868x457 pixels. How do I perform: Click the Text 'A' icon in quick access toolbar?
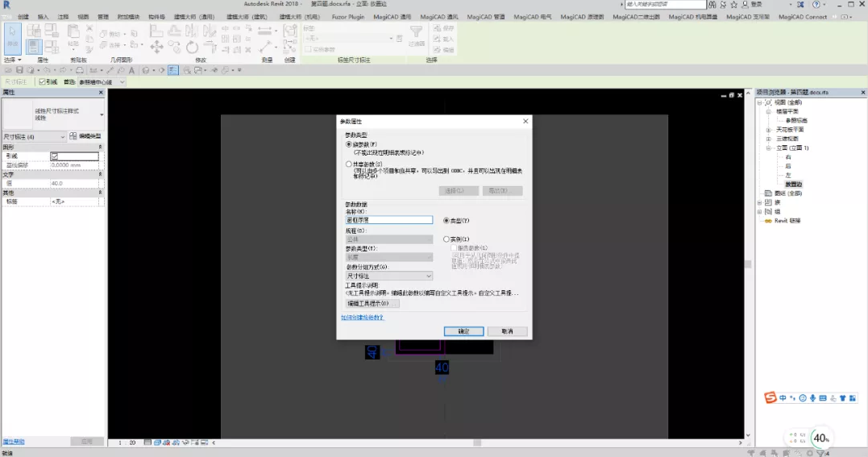pyautogui.click(x=131, y=70)
